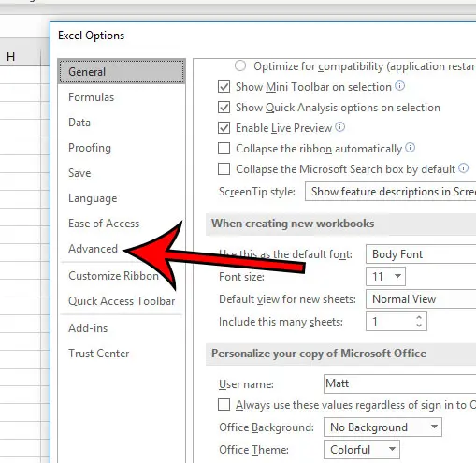Open the ScreenTip style dropdown

391,192
